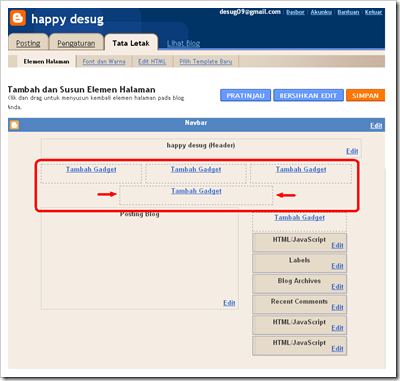Open the Edit HTML sub-tab
This screenshot has height=381, width=400.
point(152,61)
